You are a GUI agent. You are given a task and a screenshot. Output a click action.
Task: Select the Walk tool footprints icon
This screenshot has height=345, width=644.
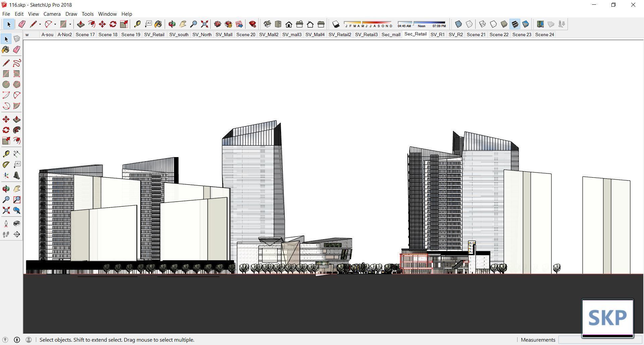[x=6, y=234]
